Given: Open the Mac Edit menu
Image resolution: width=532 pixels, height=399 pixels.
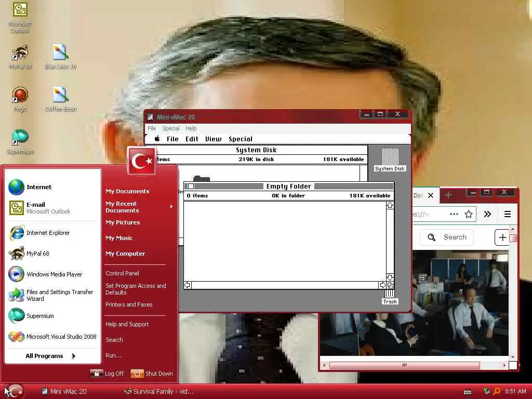Looking at the screenshot, I should pos(192,139).
